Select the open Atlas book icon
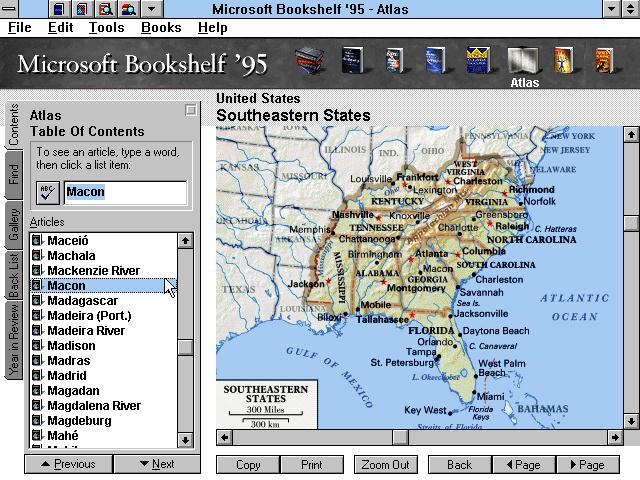This screenshot has width=640, height=480. click(x=523, y=61)
